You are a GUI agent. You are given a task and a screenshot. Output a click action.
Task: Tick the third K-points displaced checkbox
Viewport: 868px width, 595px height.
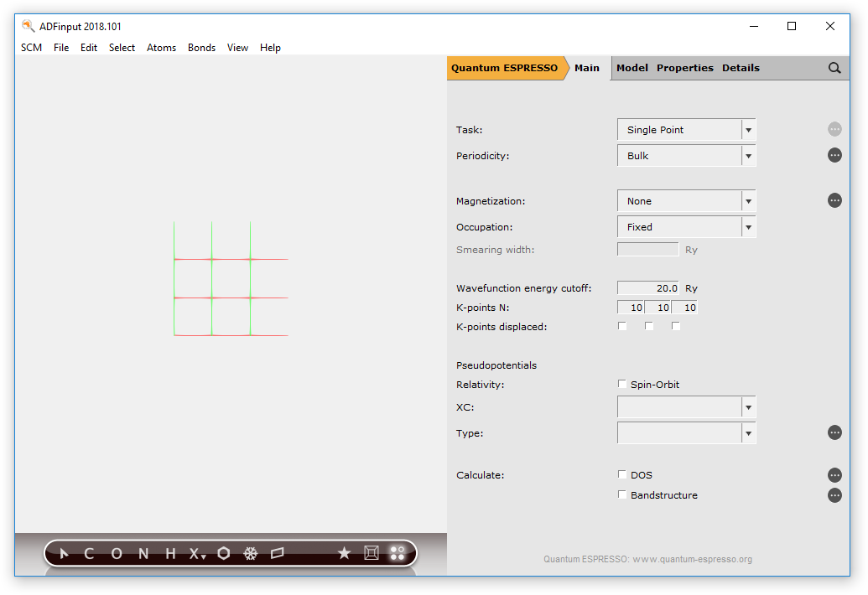(x=675, y=326)
